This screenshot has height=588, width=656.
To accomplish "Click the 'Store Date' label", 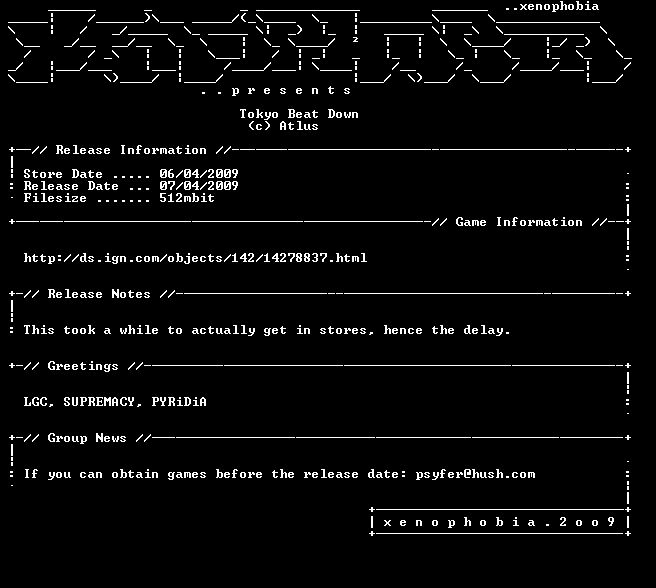I will (63, 174).
